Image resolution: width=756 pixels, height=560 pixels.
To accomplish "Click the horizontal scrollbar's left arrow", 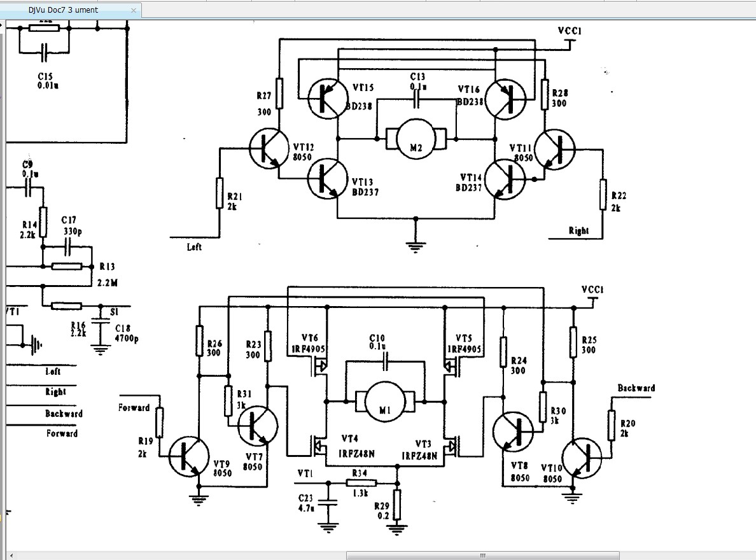I will (x=11, y=556).
